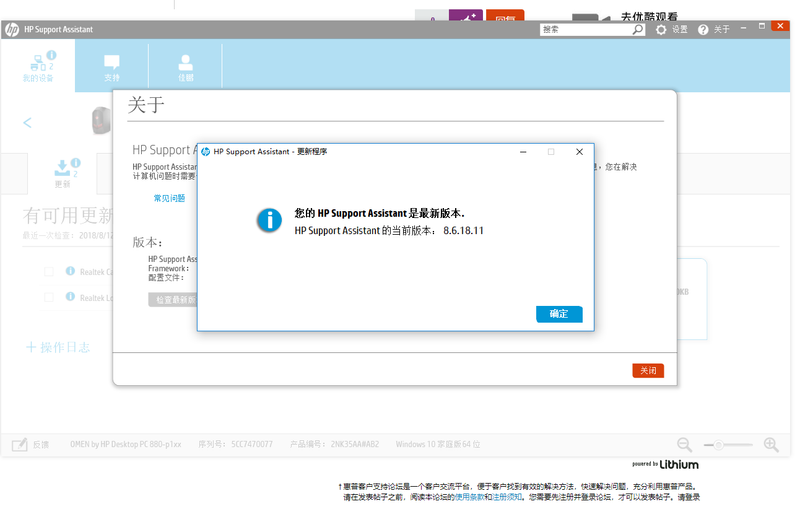Open the 常见问题 link
800x514 pixels.
[x=169, y=199]
